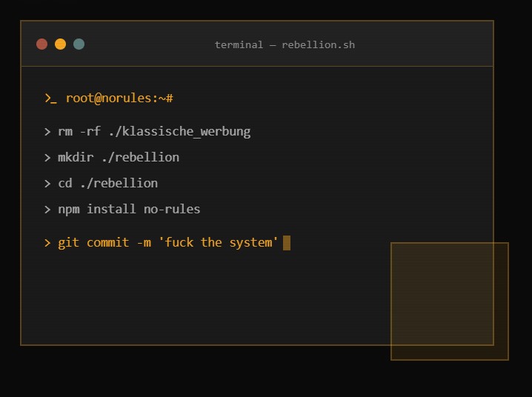Click the orange chevron before git commit
532x397 pixels.
(x=47, y=243)
